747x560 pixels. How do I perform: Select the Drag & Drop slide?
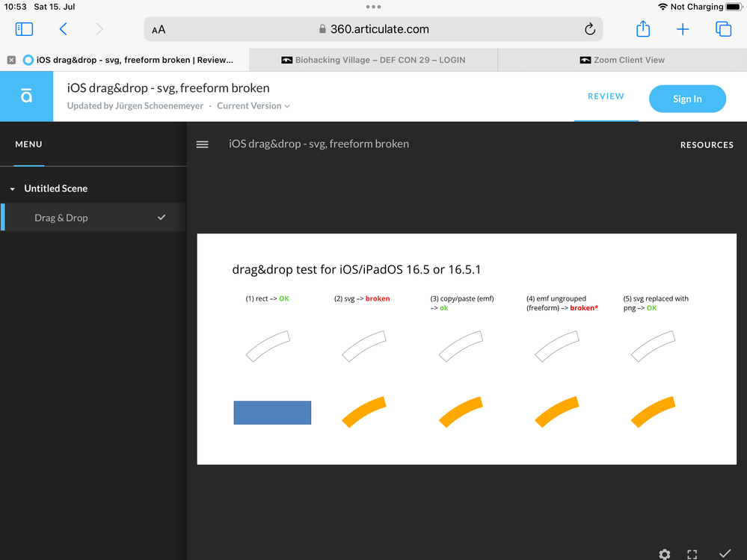pyautogui.click(x=93, y=218)
